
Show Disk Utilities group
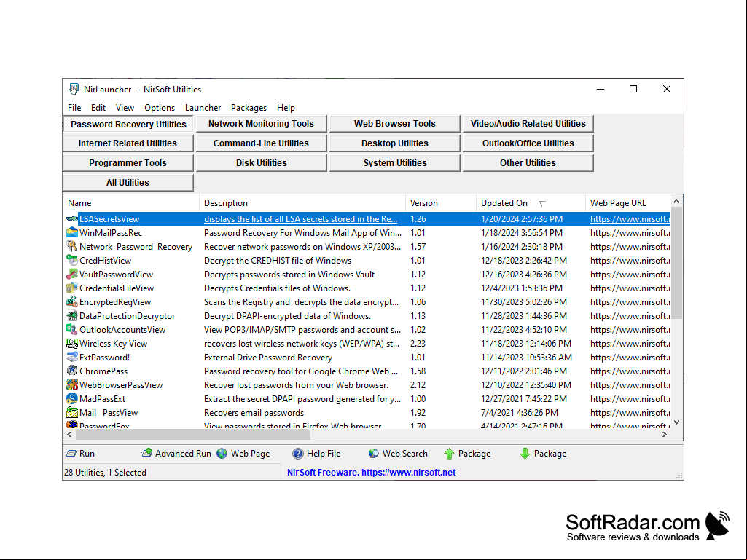pos(261,163)
